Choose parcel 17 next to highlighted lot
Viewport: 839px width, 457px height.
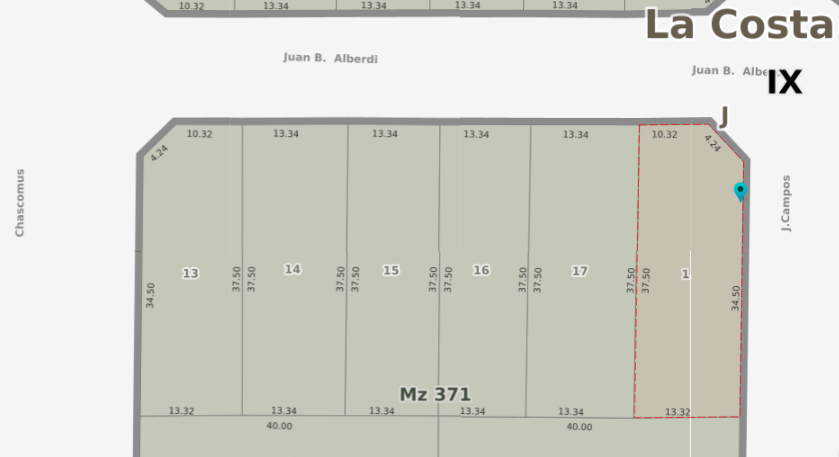pos(580,271)
